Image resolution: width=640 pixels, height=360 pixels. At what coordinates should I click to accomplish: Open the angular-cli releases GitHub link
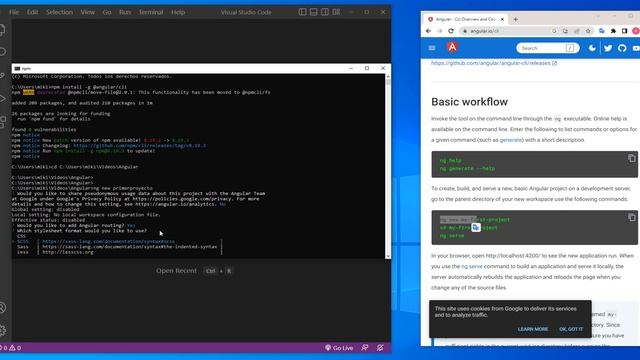coord(494,63)
